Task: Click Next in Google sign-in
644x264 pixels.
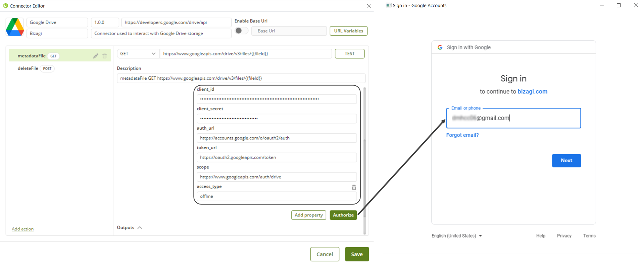Action: click(566, 161)
